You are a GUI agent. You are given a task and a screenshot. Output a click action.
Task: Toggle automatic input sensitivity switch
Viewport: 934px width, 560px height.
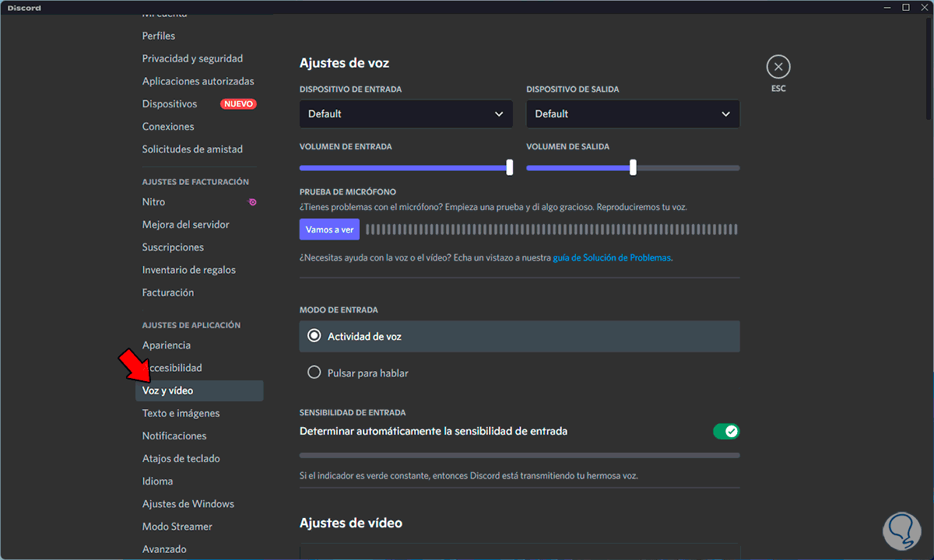[726, 431]
